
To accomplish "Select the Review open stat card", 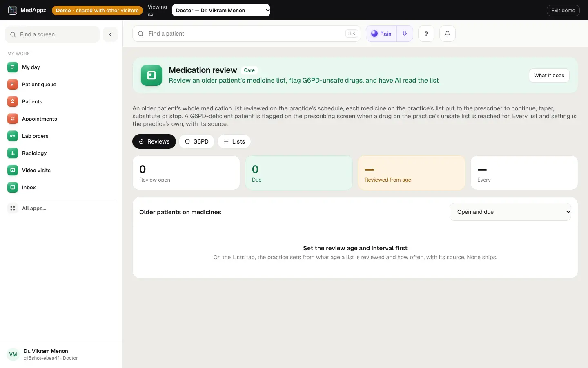I will [x=186, y=173].
